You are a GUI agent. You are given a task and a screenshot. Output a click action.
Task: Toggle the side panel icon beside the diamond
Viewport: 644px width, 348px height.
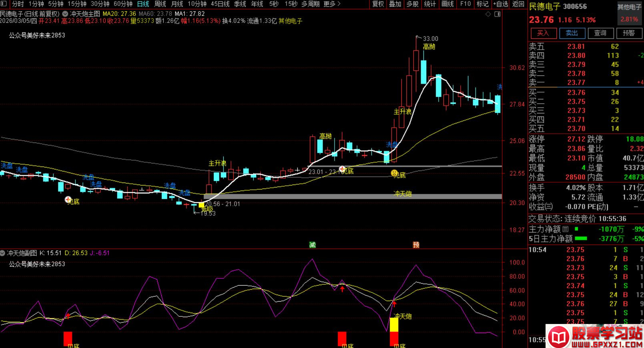pos(497,14)
